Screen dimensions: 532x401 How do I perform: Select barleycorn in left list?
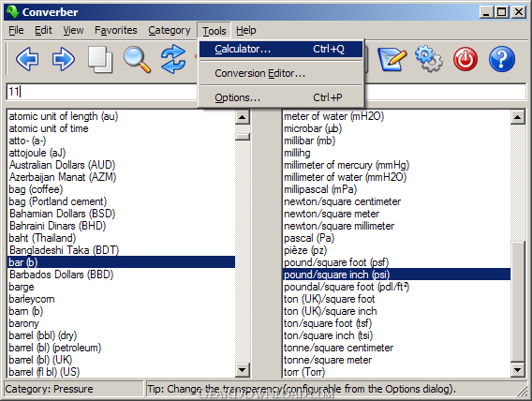(x=32, y=299)
